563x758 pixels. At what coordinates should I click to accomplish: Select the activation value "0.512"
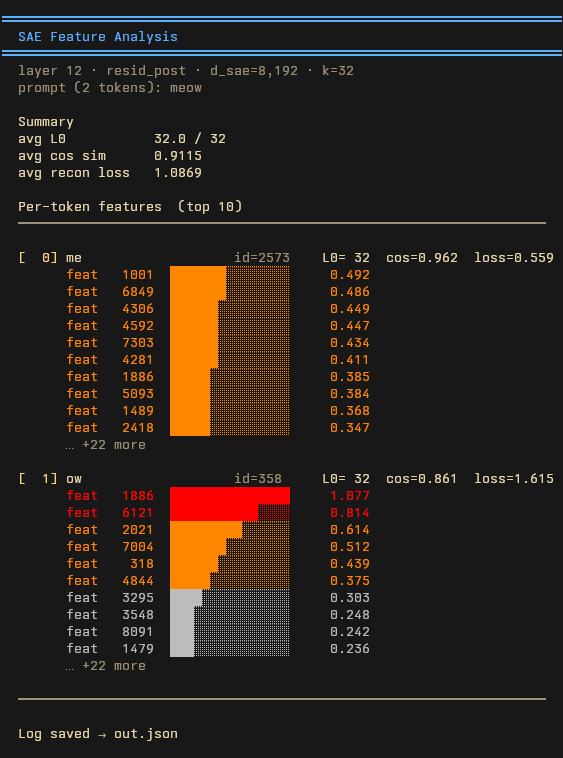coord(350,547)
